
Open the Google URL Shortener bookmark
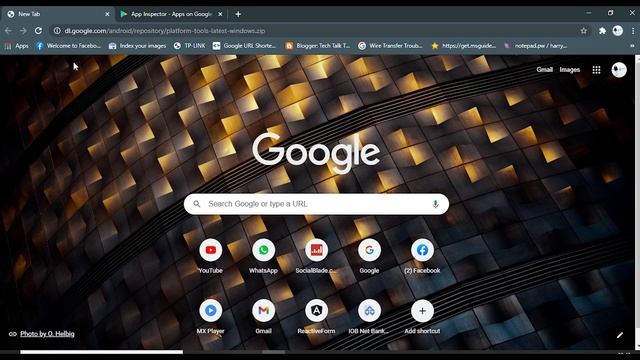pos(244,46)
